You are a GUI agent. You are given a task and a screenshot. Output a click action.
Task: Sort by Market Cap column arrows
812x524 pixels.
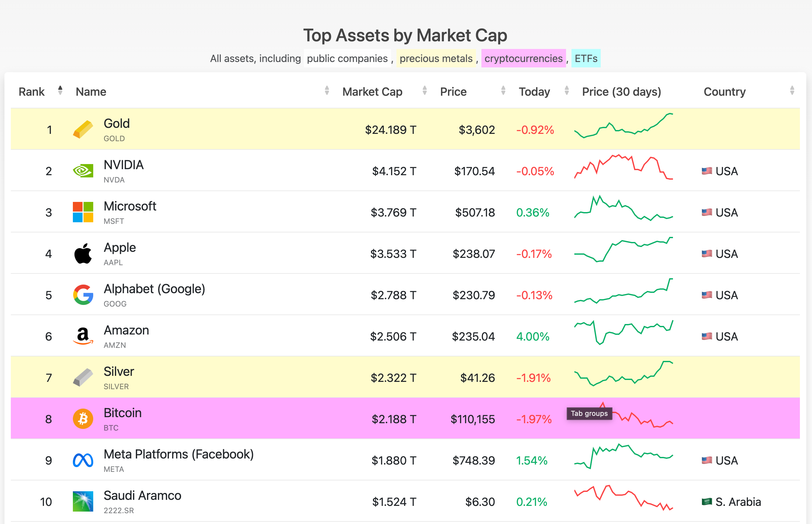pyautogui.click(x=424, y=91)
